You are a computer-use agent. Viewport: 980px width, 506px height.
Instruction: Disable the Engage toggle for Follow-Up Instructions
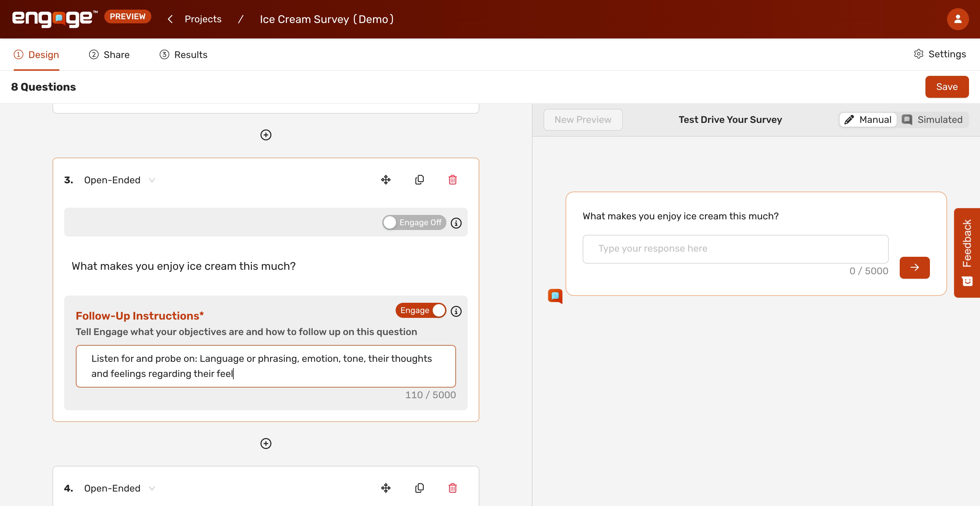tap(421, 310)
